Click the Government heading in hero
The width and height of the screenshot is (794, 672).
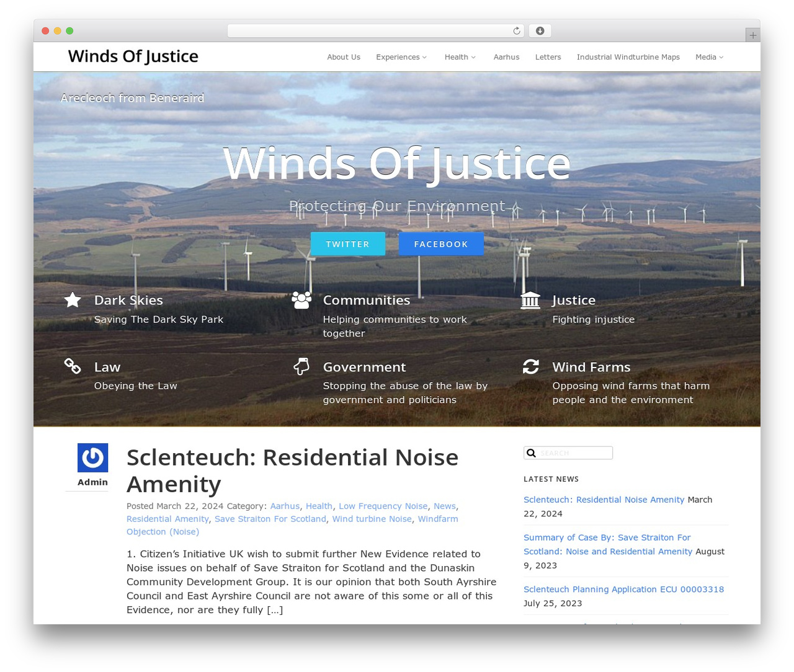tap(364, 367)
